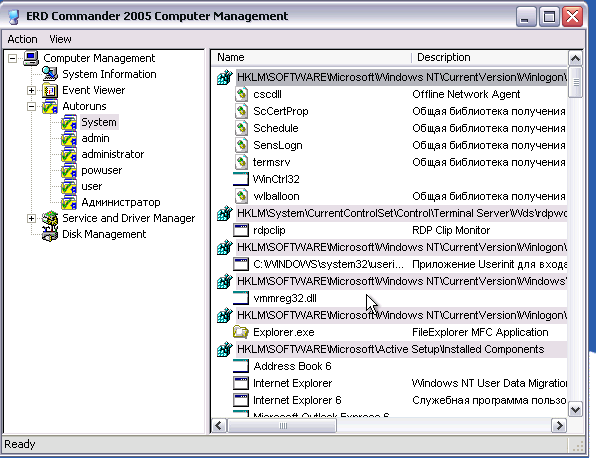Collapse the Autoruns node
The image size is (596, 458).
tap(32, 106)
